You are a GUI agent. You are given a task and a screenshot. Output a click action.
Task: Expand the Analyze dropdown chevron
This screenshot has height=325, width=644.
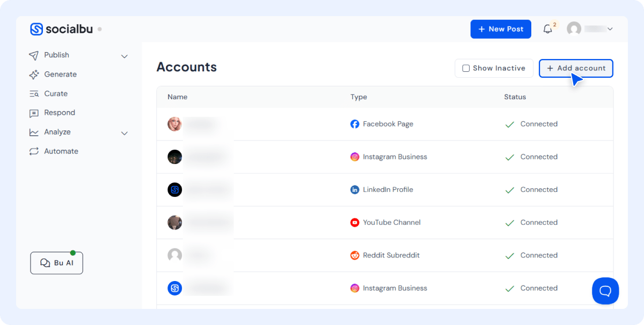click(124, 133)
